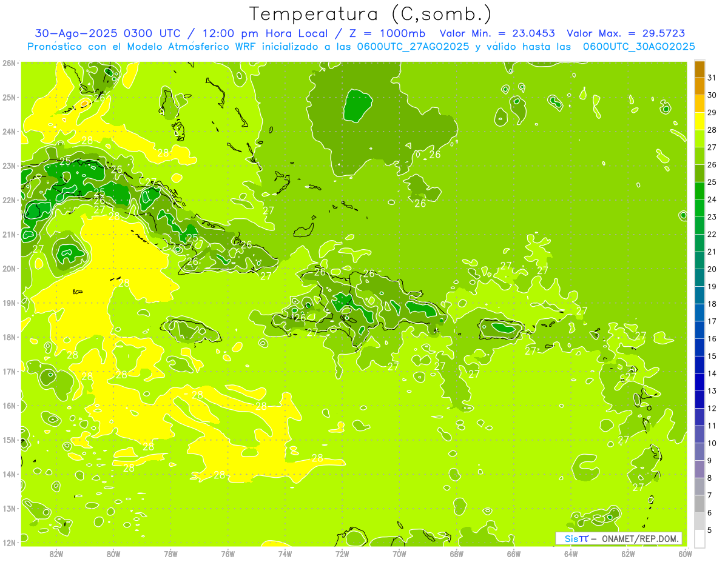728x562 pixels.
Task: Click the legend value 5
Action: pos(710,530)
